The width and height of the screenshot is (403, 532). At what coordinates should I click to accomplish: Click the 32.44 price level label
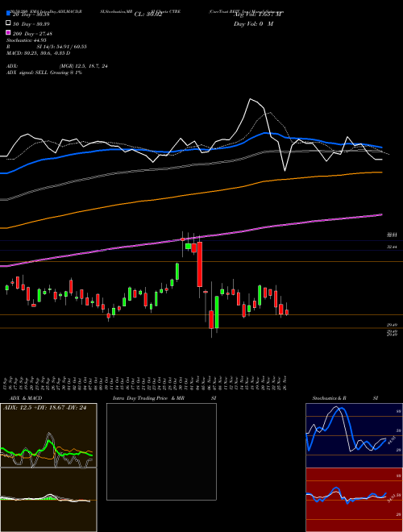click(392, 247)
